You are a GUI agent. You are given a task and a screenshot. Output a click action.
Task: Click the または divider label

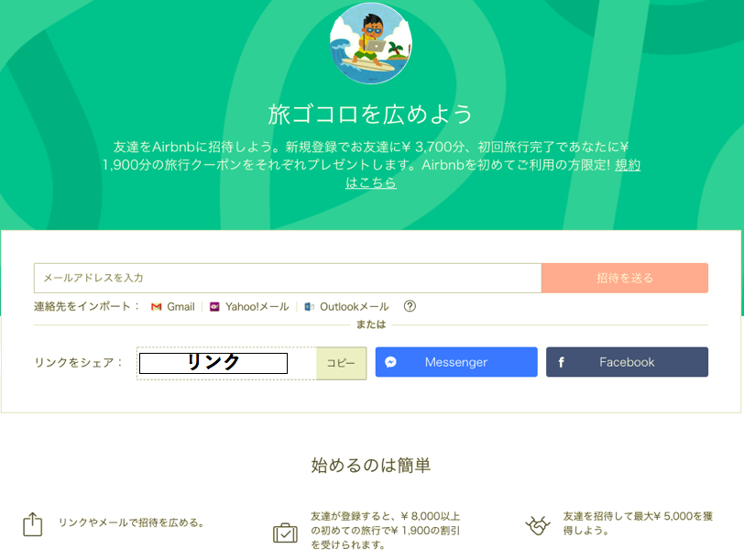[371, 324]
